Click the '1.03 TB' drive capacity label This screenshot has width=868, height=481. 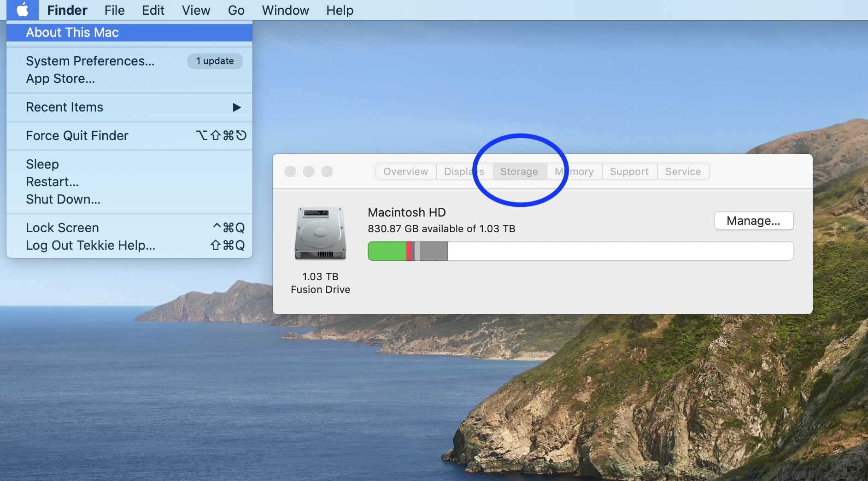pos(320,276)
